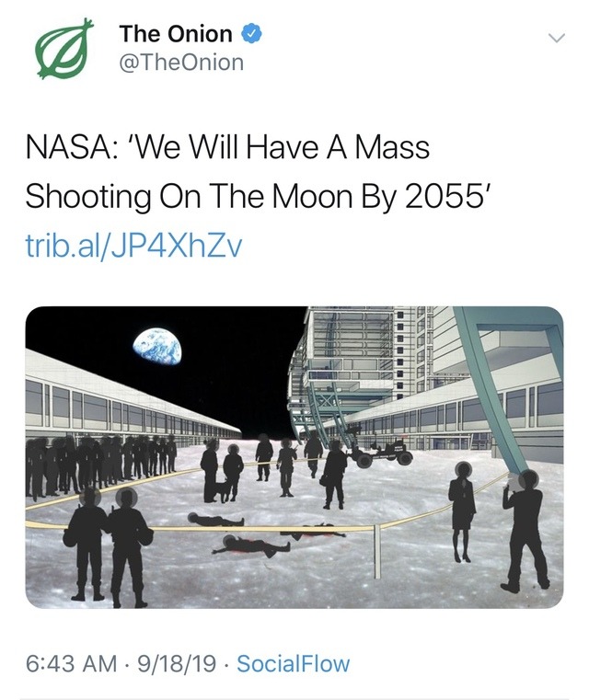Click the crowd standing behind the tape

[x=99, y=465]
